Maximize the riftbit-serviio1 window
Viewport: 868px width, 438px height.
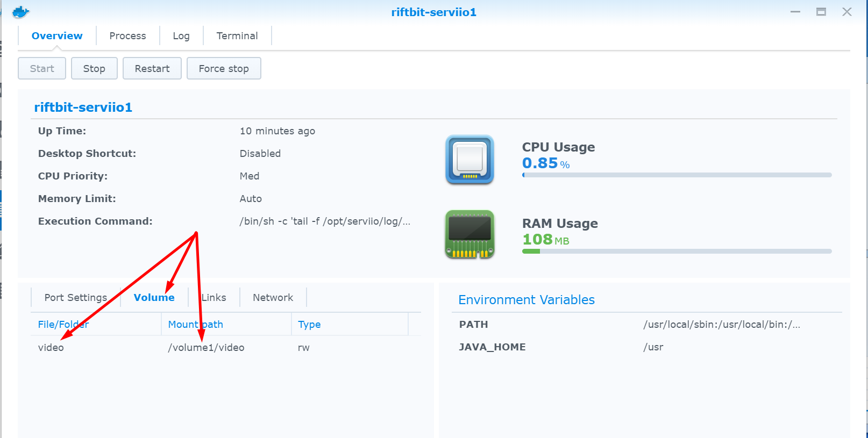(x=821, y=12)
